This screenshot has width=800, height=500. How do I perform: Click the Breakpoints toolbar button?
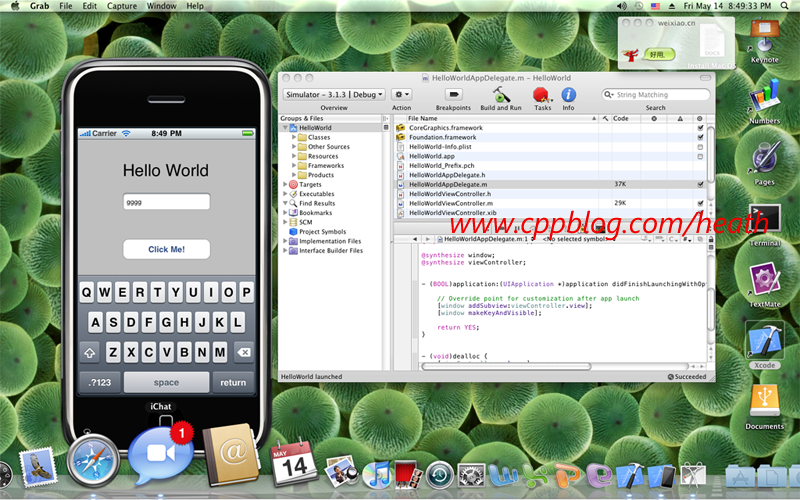(x=453, y=94)
